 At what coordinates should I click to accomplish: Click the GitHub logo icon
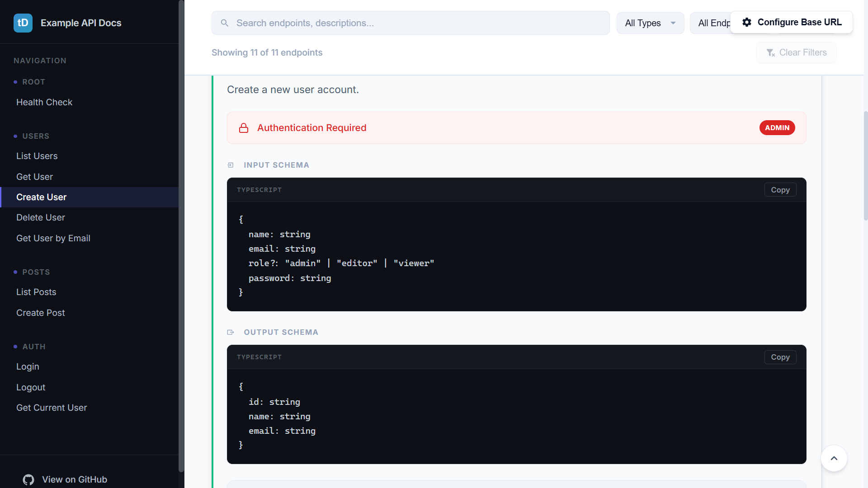coord(28,480)
